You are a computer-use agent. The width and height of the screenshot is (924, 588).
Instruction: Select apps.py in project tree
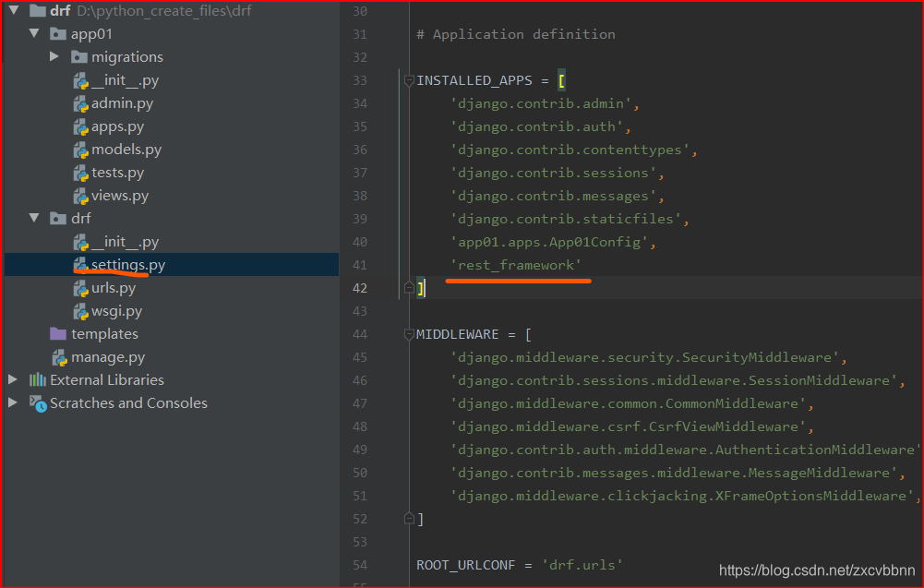tap(117, 126)
